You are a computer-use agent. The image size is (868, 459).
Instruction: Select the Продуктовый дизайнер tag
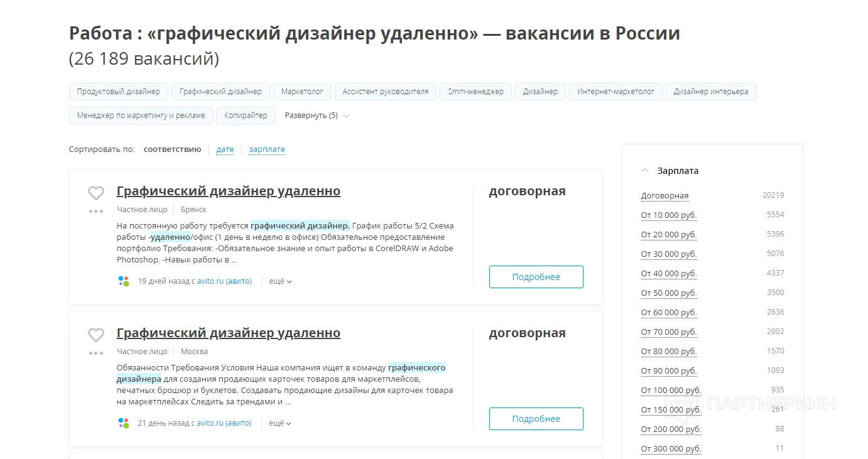[x=118, y=92]
